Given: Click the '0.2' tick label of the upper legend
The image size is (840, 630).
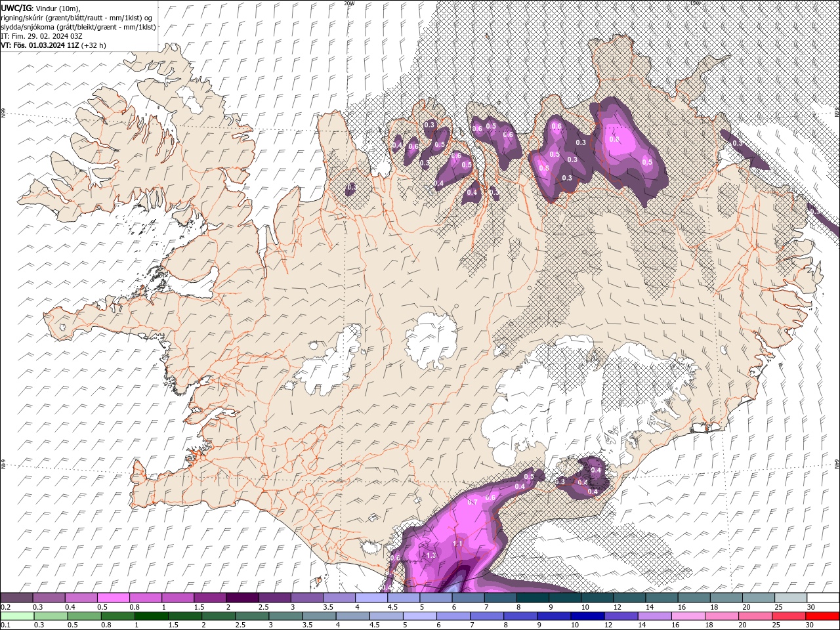Looking at the screenshot, I should point(5,607).
